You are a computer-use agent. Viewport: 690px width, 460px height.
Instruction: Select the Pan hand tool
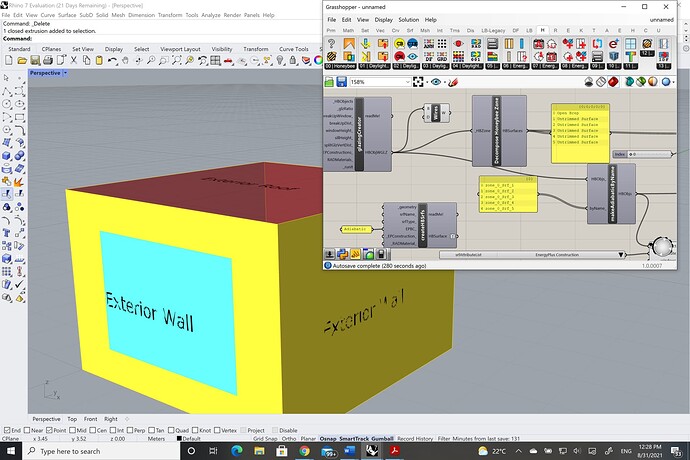[125, 60]
